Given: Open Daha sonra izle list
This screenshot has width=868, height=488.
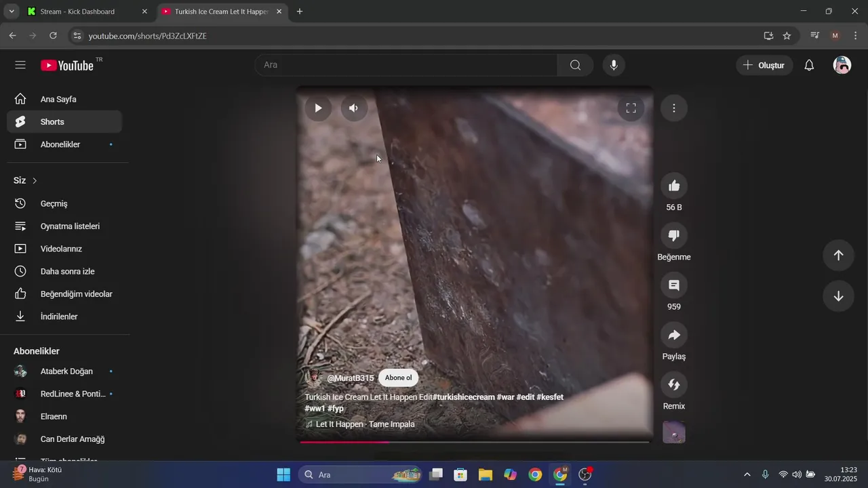Looking at the screenshot, I should pyautogui.click(x=64, y=271).
